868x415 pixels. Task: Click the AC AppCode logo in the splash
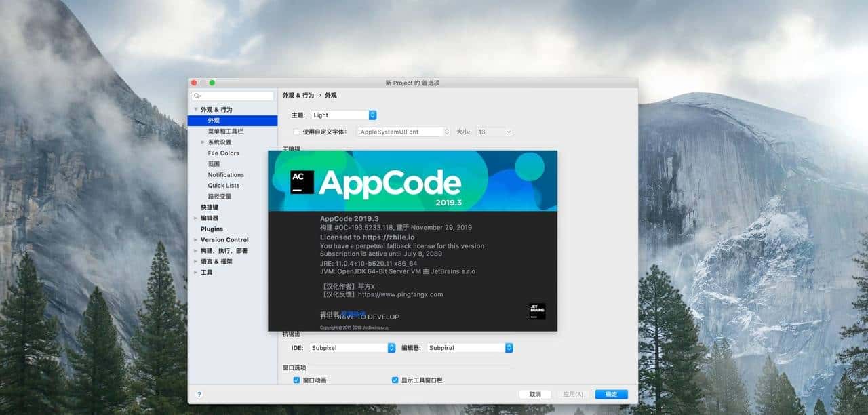tap(300, 182)
